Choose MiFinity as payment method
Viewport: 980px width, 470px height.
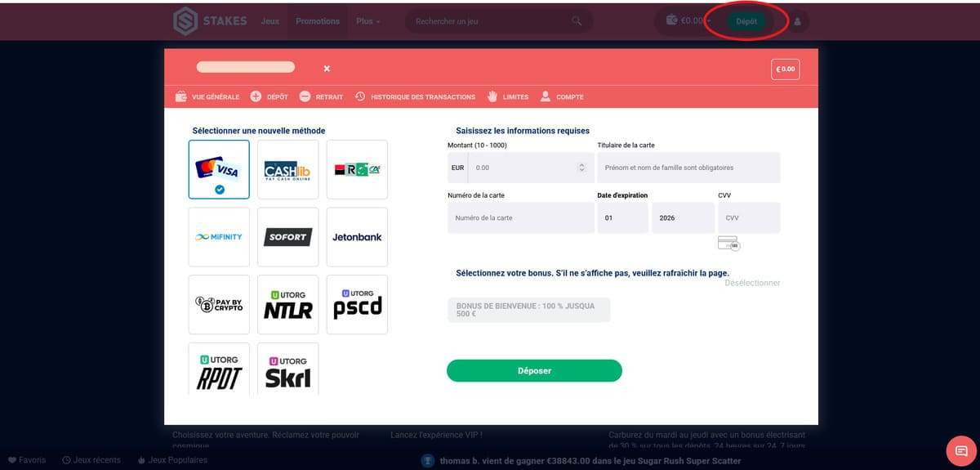(219, 237)
